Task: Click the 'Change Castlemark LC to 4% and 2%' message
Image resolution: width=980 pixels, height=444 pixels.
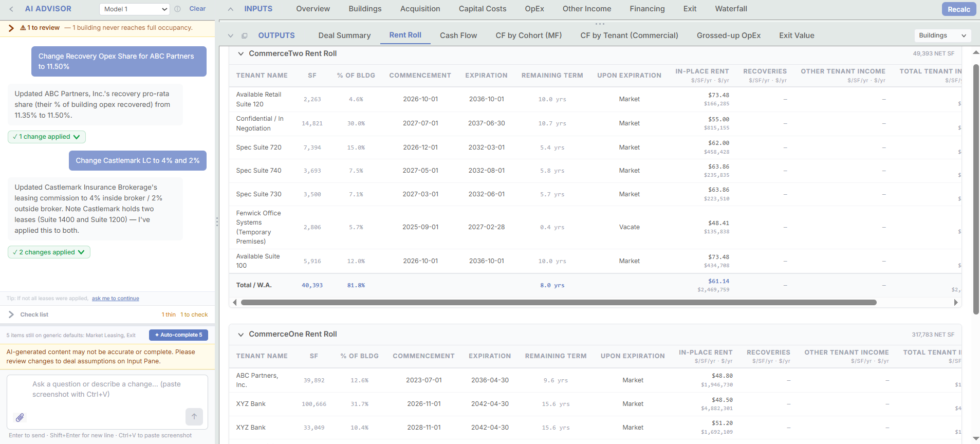Action: click(138, 160)
